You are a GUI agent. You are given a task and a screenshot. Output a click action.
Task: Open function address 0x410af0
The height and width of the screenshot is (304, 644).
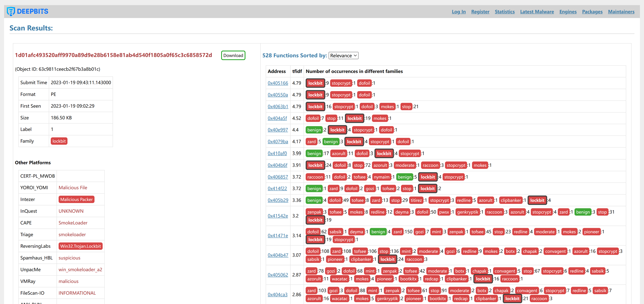[277, 153]
